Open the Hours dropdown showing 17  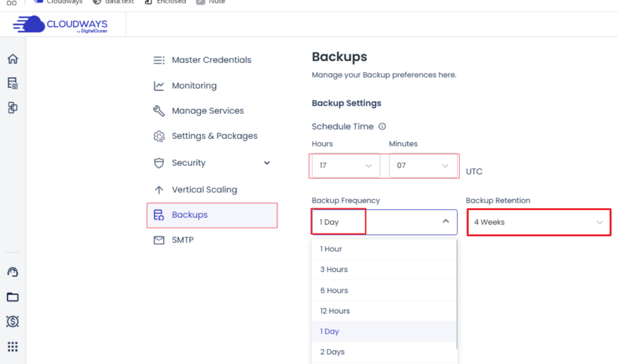[346, 166]
